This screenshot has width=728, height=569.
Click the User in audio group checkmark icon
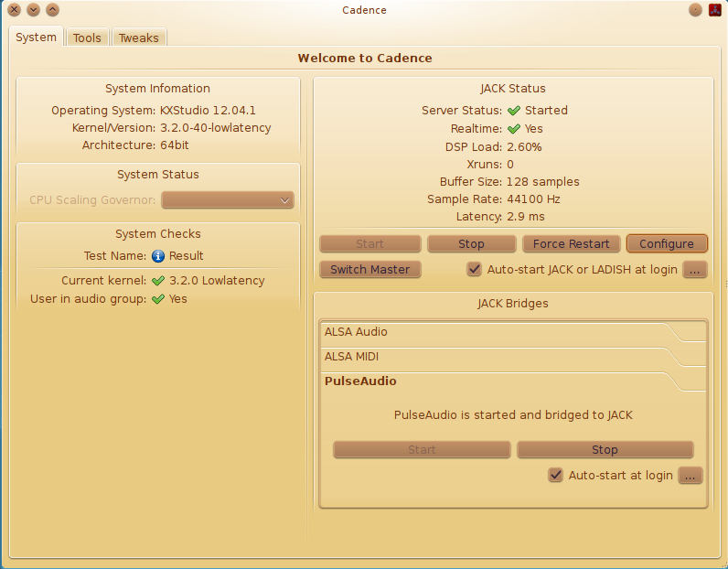pyautogui.click(x=158, y=298)
